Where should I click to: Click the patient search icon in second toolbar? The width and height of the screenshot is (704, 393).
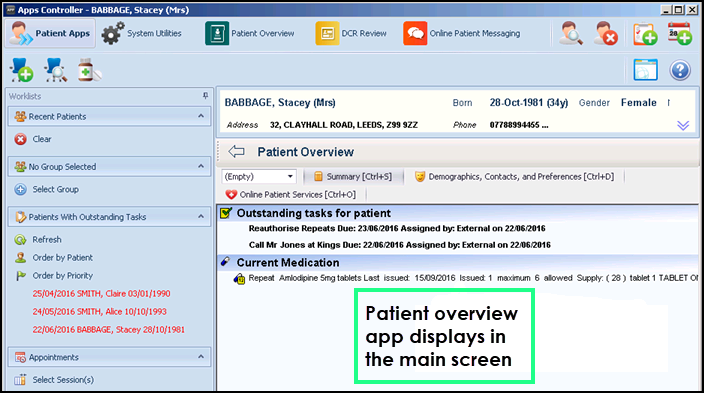click(55, 70)
